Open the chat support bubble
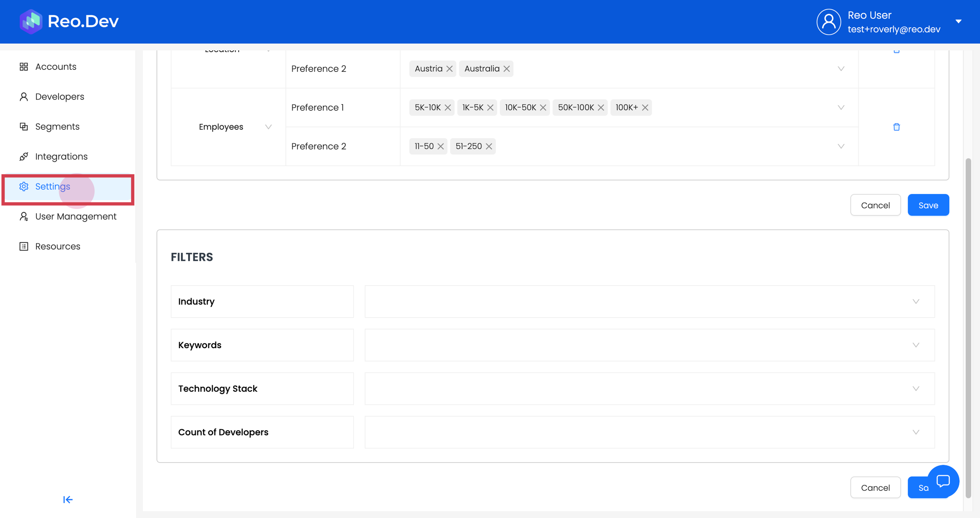The width and height of the screenshot is (980, 518). coord(943,481)
